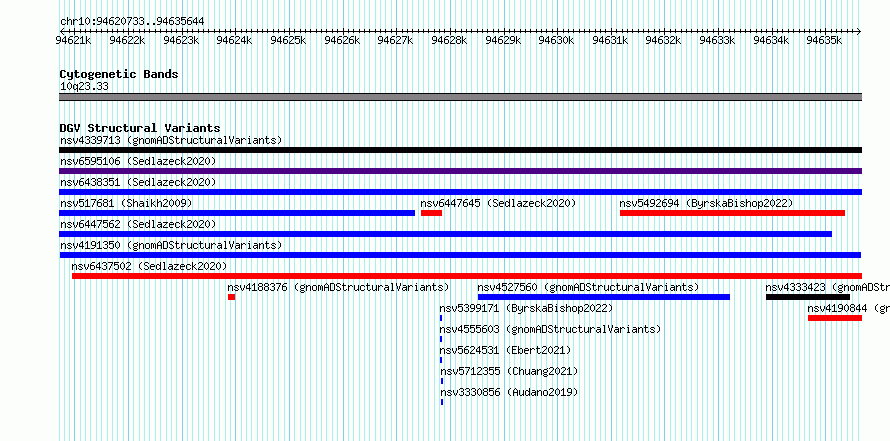Click the nsv5399171 small blue marker
The width and height of the screenshot is (890, 441).
click(x=441, y=318)
